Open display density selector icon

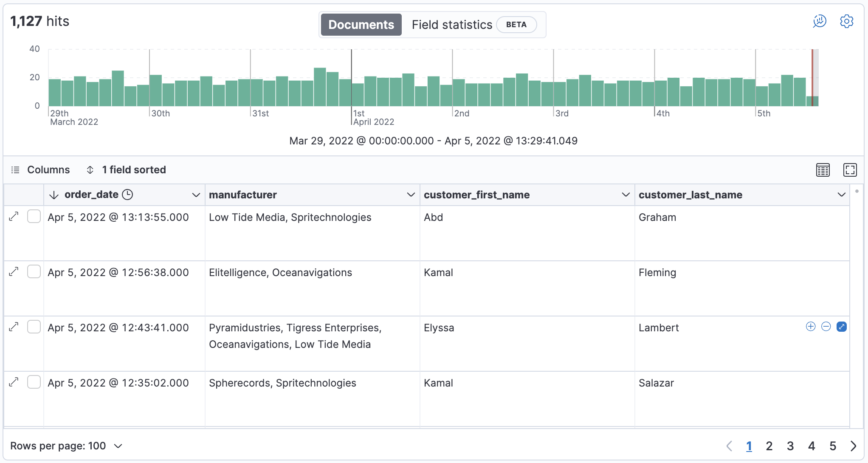(823, 170)
